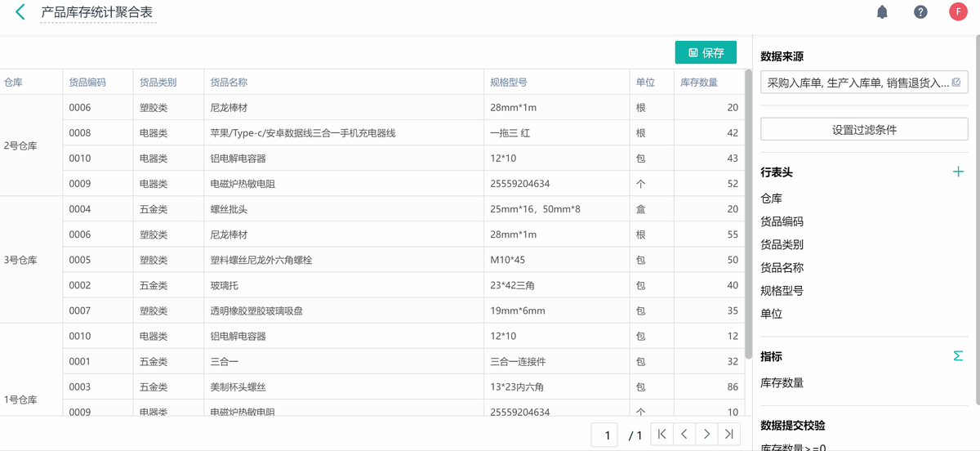Screen dimensions: 980x451
Task: Select 规格型号 in the row header list
Action: pyautogui.click(x=782, y=290)
